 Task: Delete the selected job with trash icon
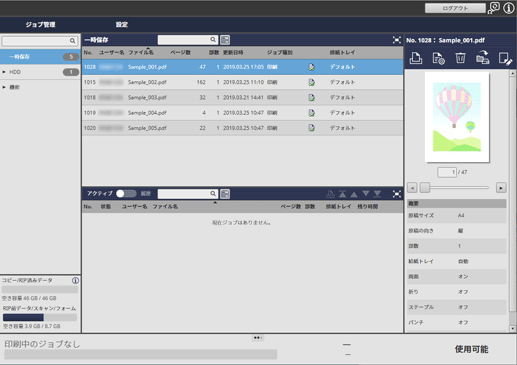pos(460,58)
